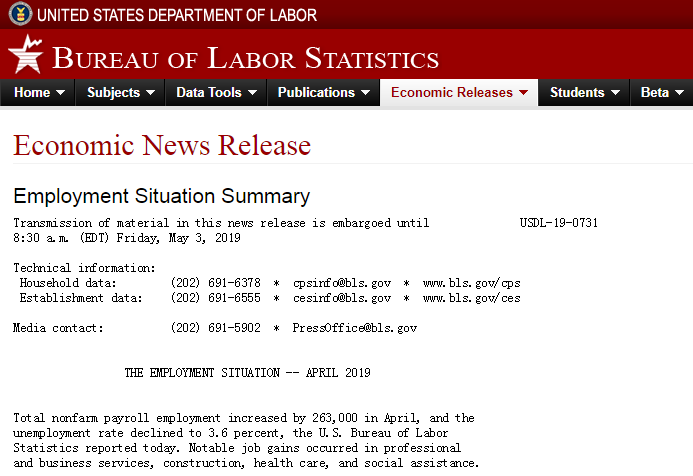Click the www.bls.gov/cps web address
693x476 pixels.
click(x=472, y=283)
